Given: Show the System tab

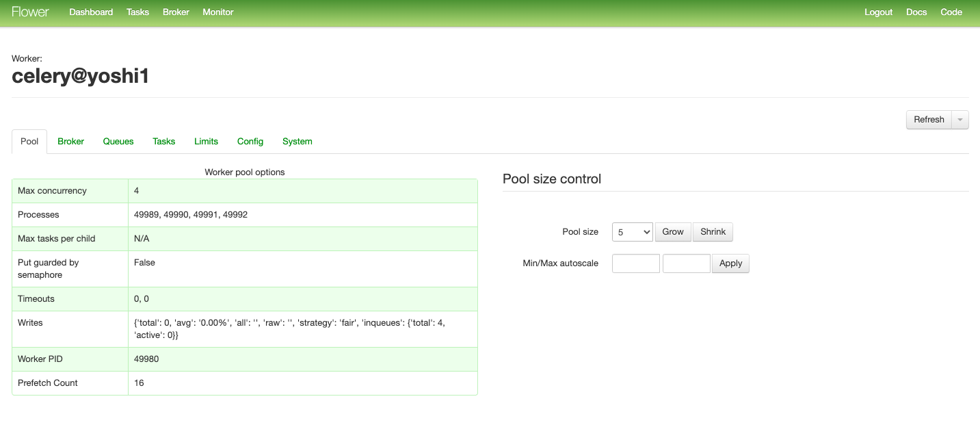Looking at the screenshot, I should point(297,141).
